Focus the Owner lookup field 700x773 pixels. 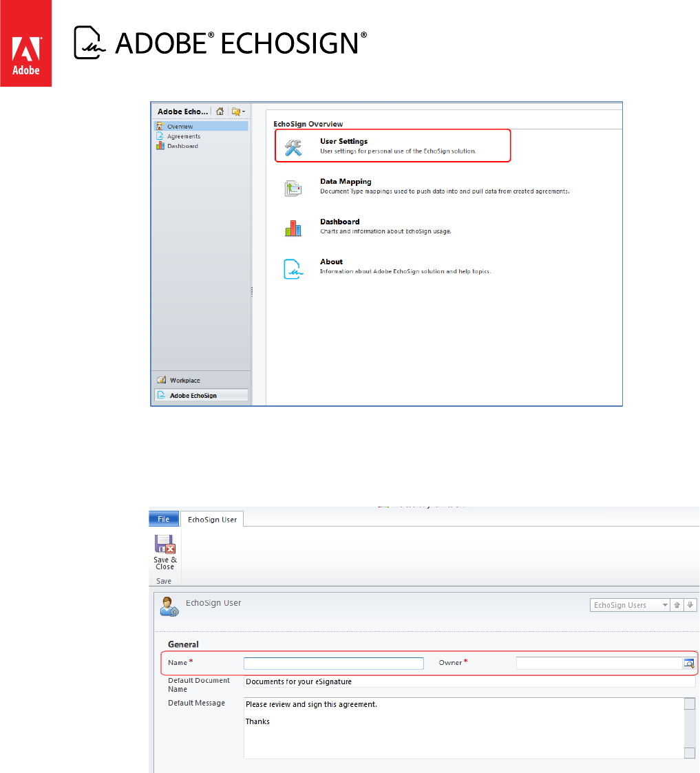(x=599, y=664)
